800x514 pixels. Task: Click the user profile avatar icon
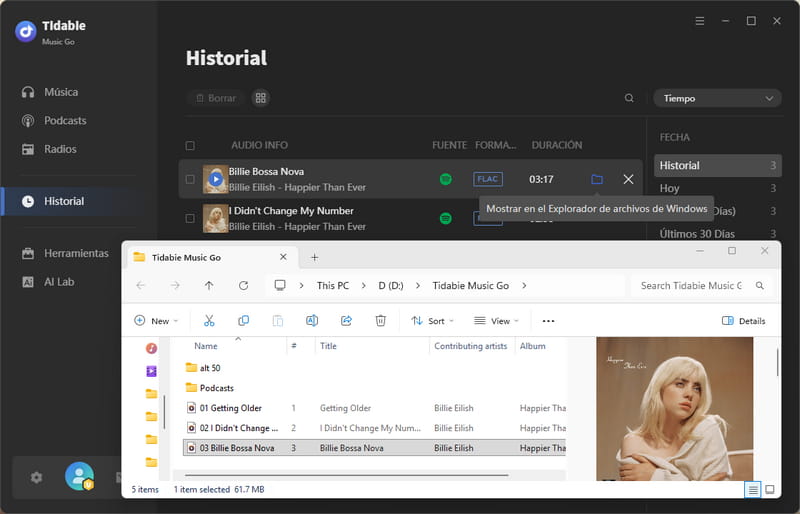pos(79,477)
